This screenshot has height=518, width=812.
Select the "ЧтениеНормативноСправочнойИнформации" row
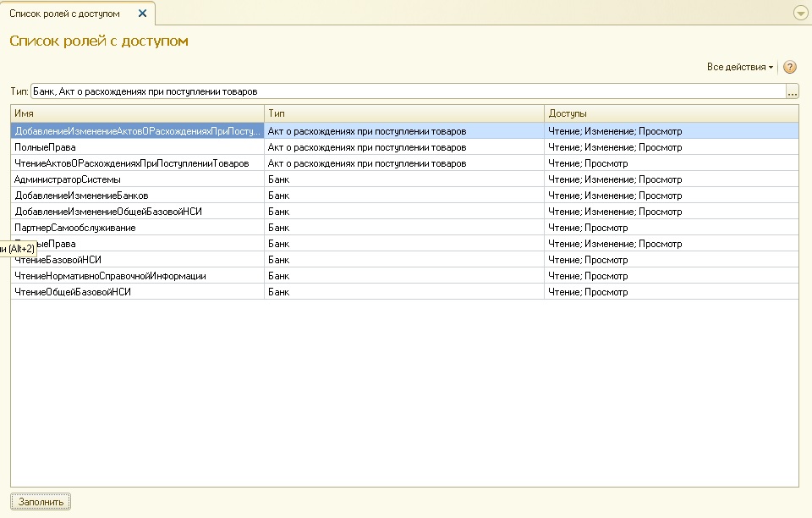(404, 276)
